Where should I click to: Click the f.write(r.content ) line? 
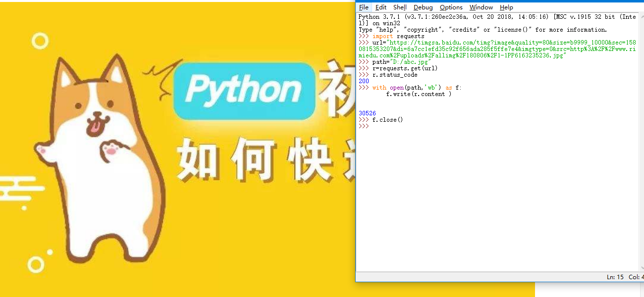pos(419,94)
